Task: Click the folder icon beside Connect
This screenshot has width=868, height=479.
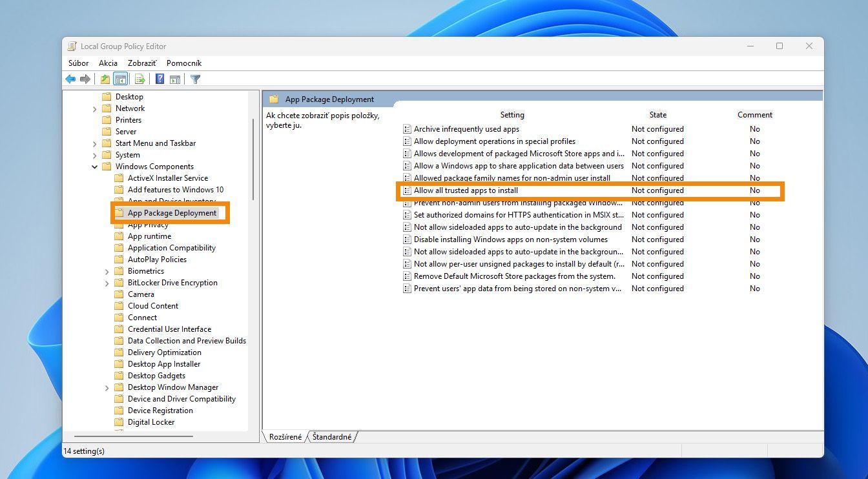Action: click(119, 318)
